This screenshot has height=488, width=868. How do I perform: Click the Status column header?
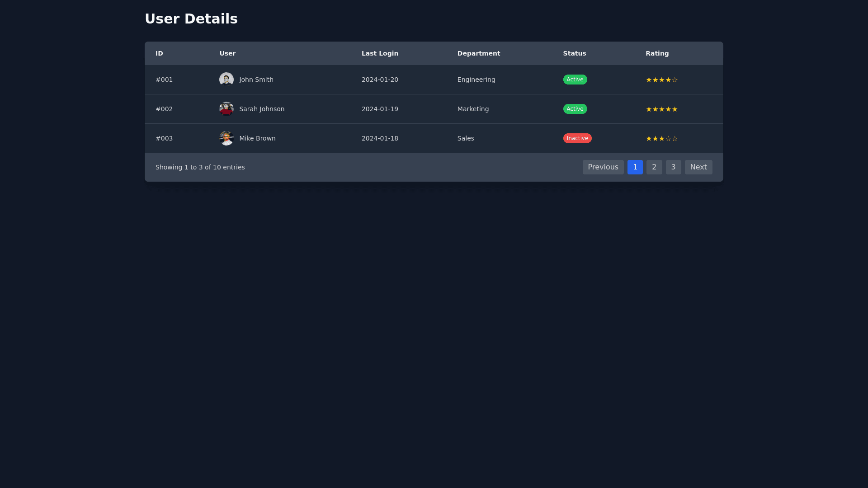[x=574, y=53]
